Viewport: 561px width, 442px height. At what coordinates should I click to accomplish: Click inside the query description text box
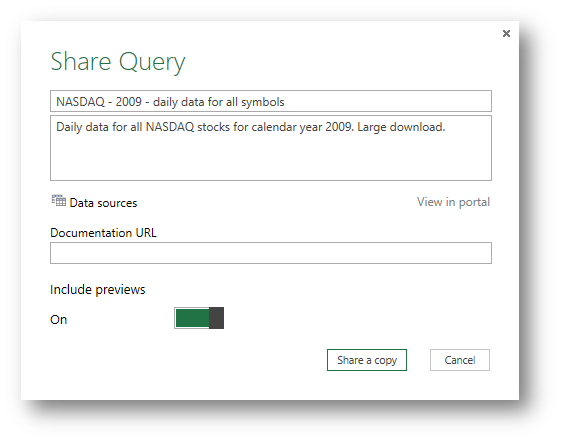(271, 148)
